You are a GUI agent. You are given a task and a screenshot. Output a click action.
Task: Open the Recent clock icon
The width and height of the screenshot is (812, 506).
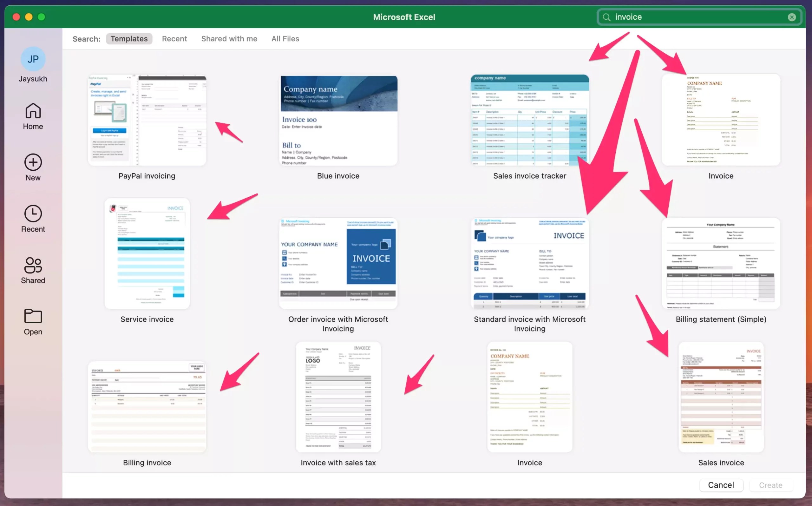click(33, 214)
